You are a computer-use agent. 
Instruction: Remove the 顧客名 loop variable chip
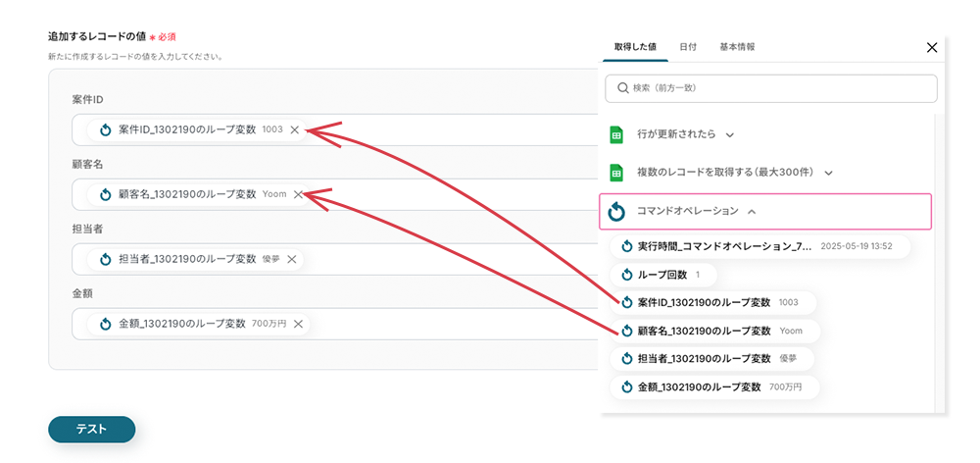[x=298, y=194]
